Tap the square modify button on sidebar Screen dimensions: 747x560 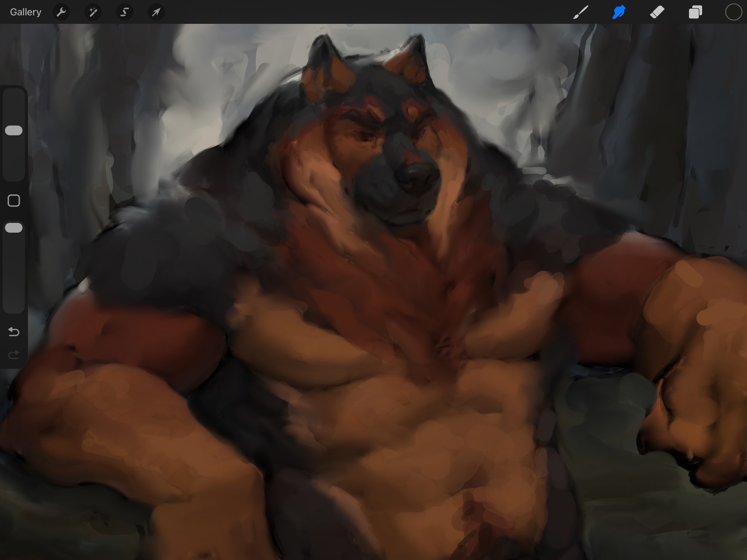point(14,201)
